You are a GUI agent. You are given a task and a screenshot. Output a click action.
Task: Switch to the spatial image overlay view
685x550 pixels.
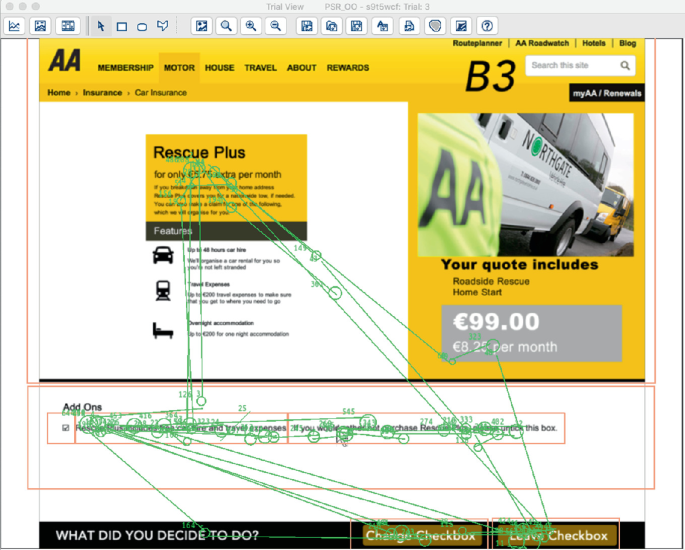40,26
